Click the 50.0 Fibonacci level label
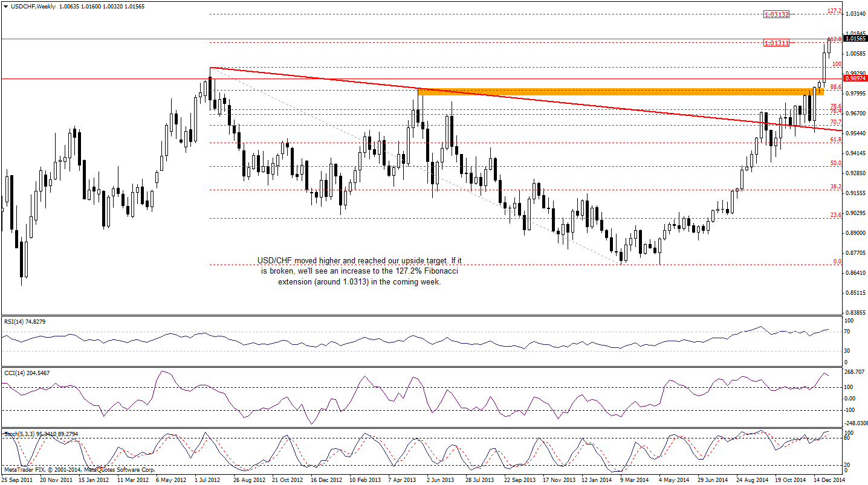This screenshot has width=868, height=485. tap(836, 163)
